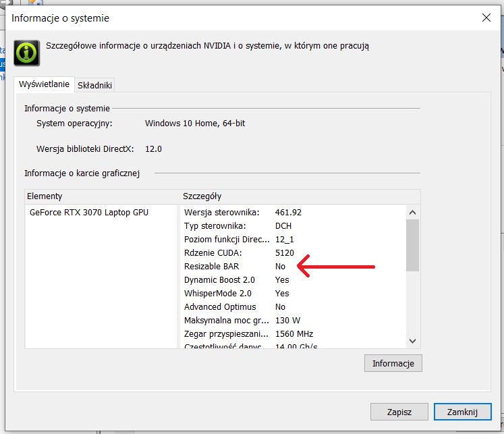504x434 pixels.
Task: Click the details list scrollbar thumb
Action: click(x=413, y=245)
